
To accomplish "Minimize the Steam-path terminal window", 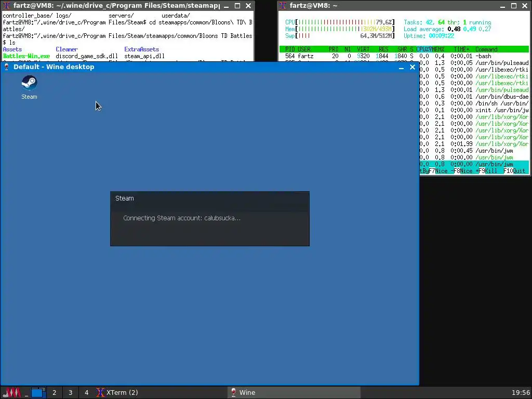I will (227, 6).
